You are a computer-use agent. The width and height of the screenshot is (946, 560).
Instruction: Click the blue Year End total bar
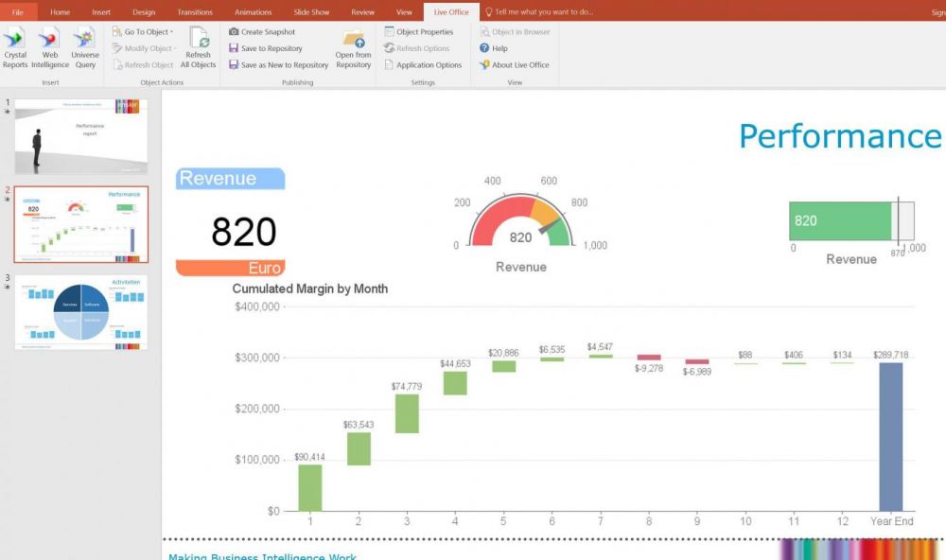[x=890, y=437]
